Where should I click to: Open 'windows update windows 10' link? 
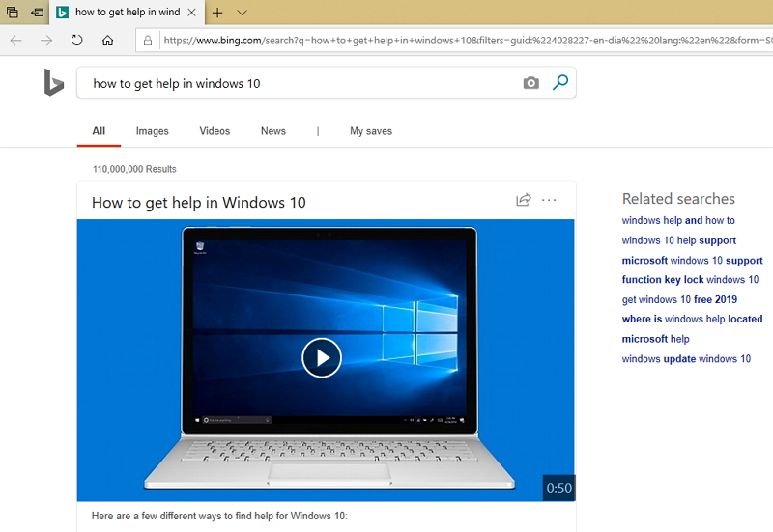[x=686, y=358]
